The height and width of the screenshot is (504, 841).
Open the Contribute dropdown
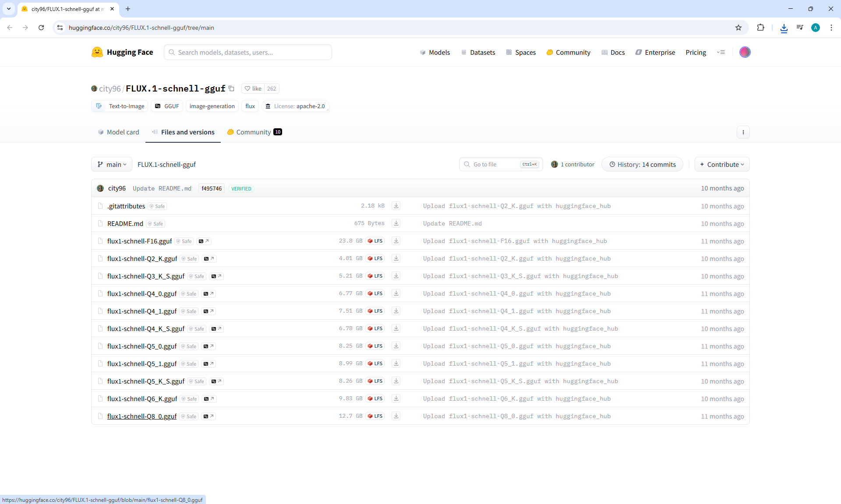[x=722, y=164]
